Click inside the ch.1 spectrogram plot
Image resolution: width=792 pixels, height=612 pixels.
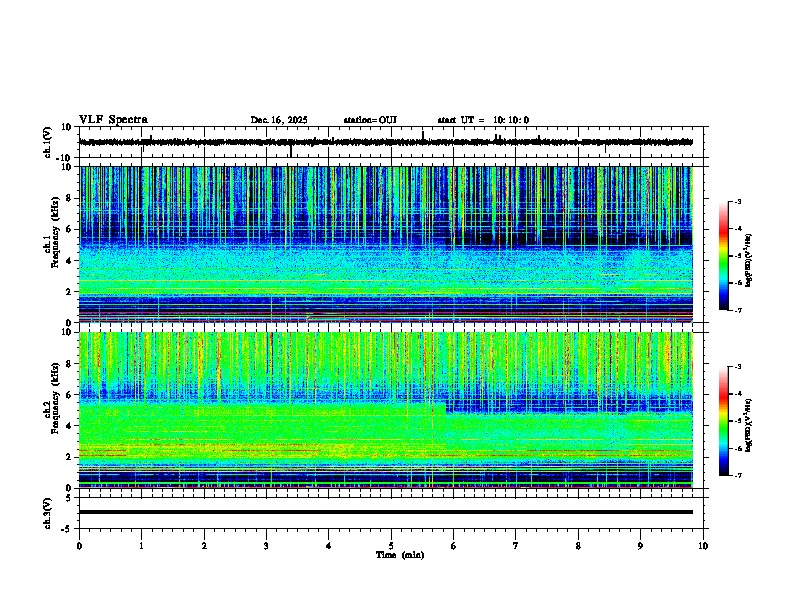pos(386,244)
